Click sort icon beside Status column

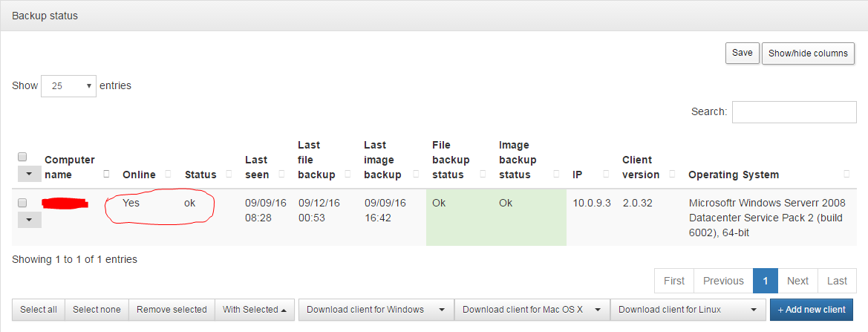(x=229, y=175)
